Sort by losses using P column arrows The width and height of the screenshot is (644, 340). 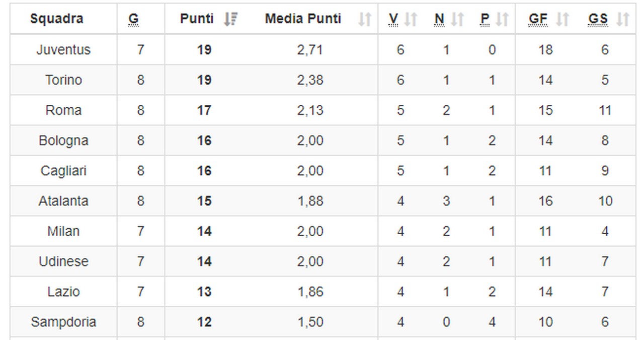click(x=502, y=19)
